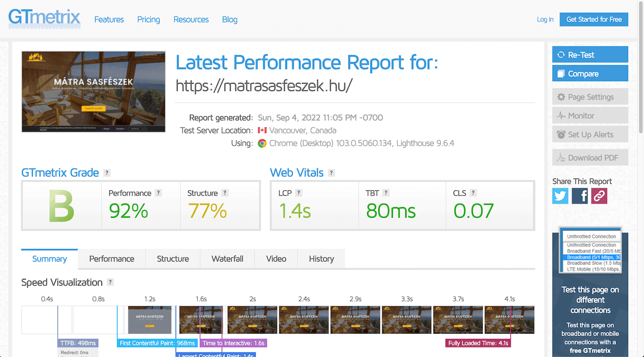Switch to the History tab
The width and height of the screenshot is (644, 357).
(321, 259)
